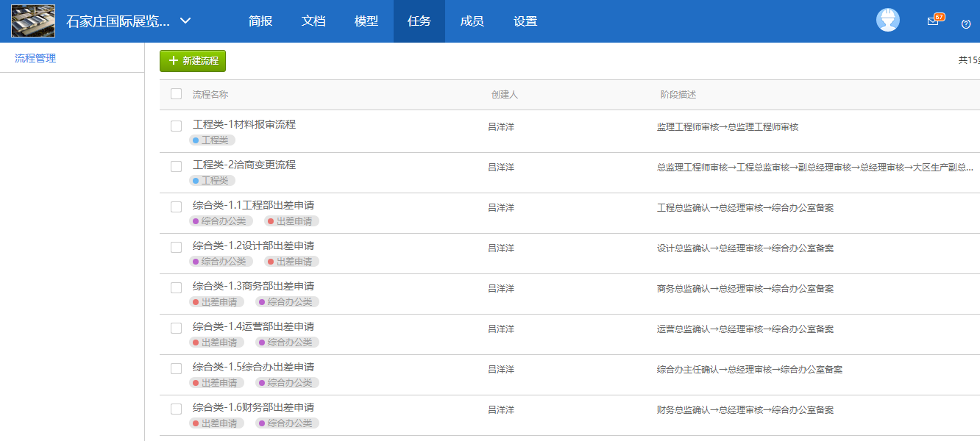
Task: Open the 简报 tab
Action: click(260, 21)
